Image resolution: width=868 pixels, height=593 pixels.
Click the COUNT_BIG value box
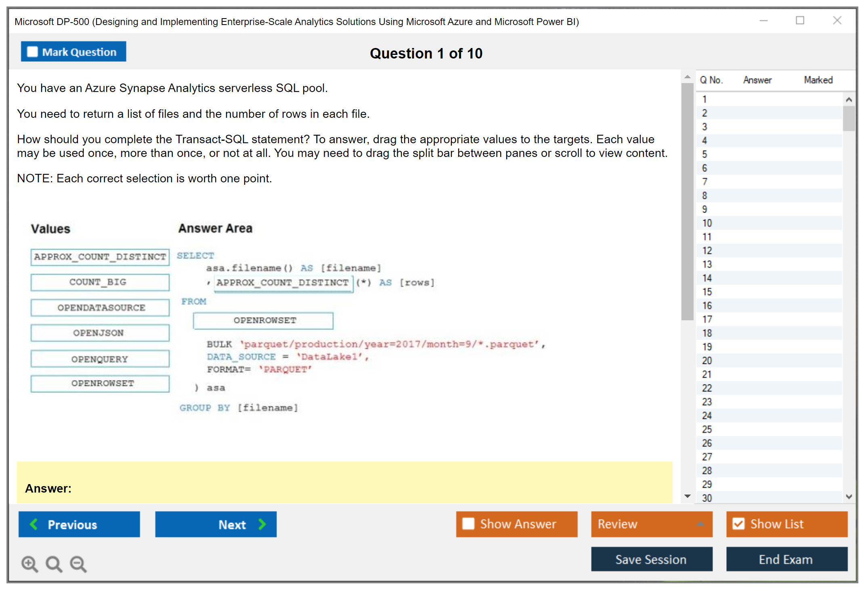click(100, 282)
